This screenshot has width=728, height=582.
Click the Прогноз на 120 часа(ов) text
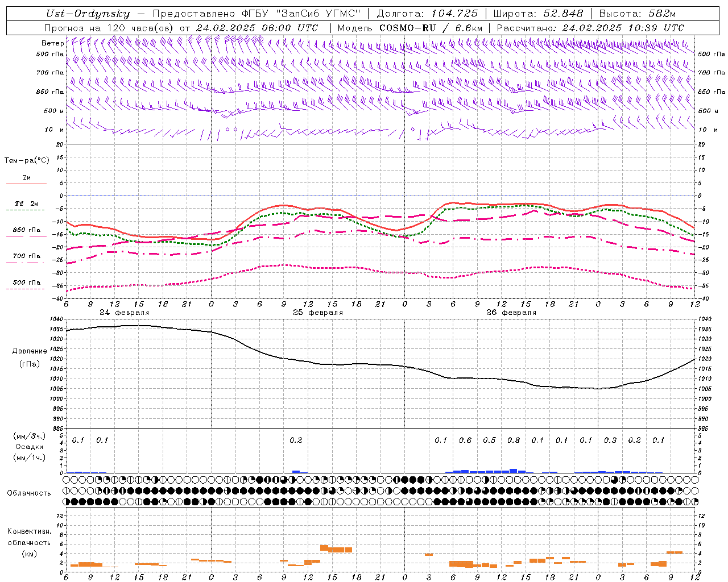[x=110, y=28]
